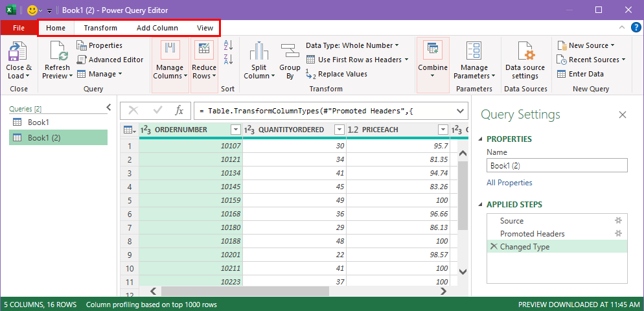Screen dimensions: 644x311
Task: Confirm formula with checkmark icon
Action: (157, 110)
